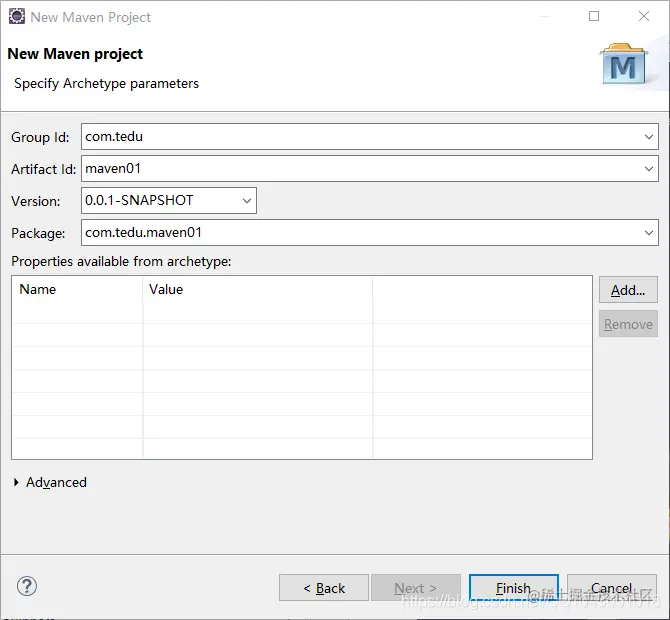Screen dimensions: 670x620
Task: Click the Maven folder M wizard icon
Action: click(624, 64)
